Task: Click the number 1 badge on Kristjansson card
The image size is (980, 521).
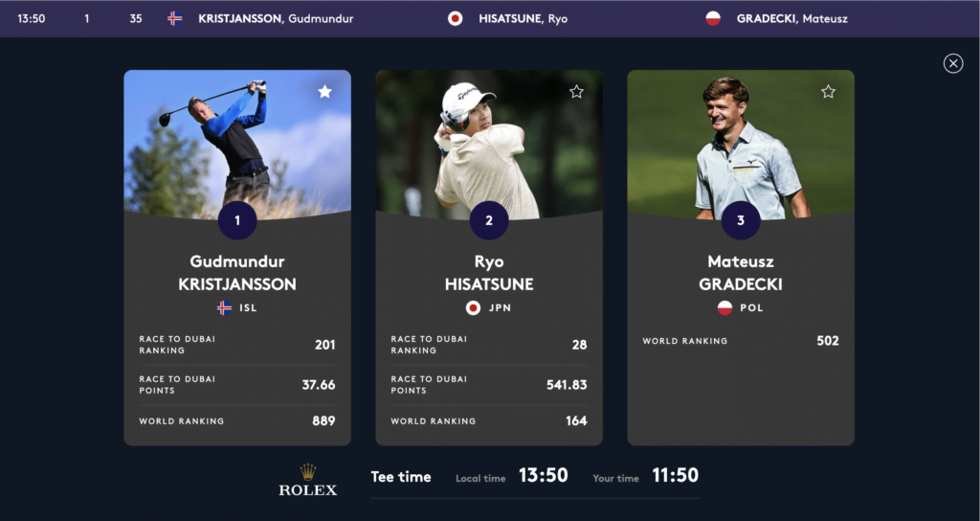Action: pos(237,220)
